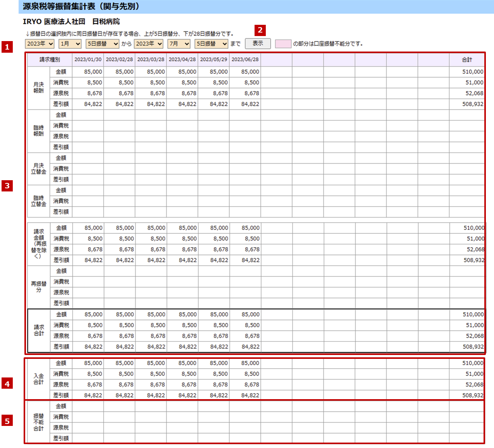
Task: Open the end year dropdown after から
Action: coord(148,44)
